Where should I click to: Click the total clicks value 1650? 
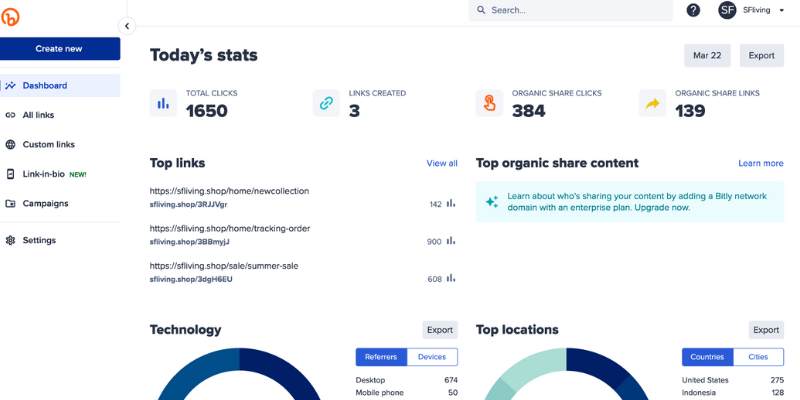point(207,111)
